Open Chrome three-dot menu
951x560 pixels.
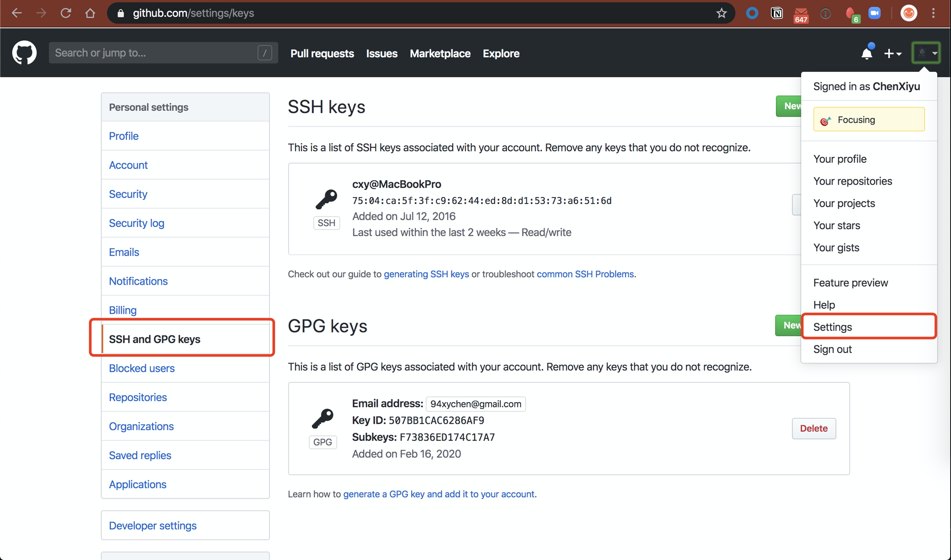pyautogui.click(x=933, y=13)
